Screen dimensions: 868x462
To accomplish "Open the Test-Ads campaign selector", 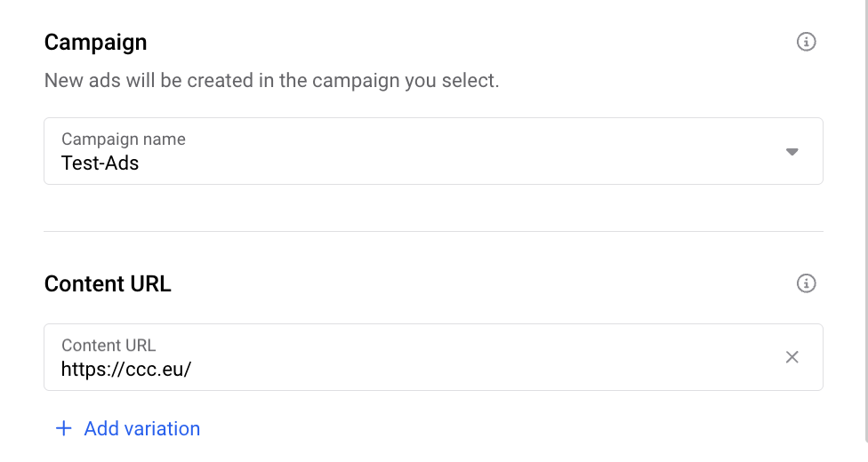I will pyautogui.click(x=433, y=152).
